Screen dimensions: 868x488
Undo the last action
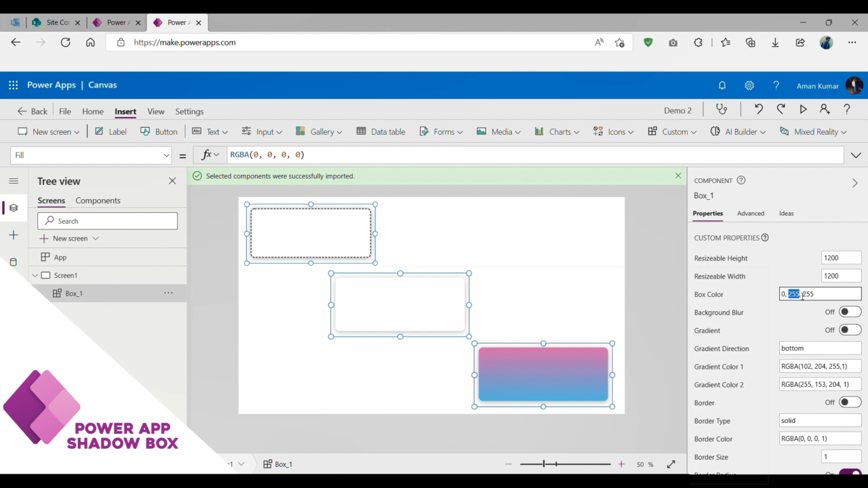coord(759,109)
